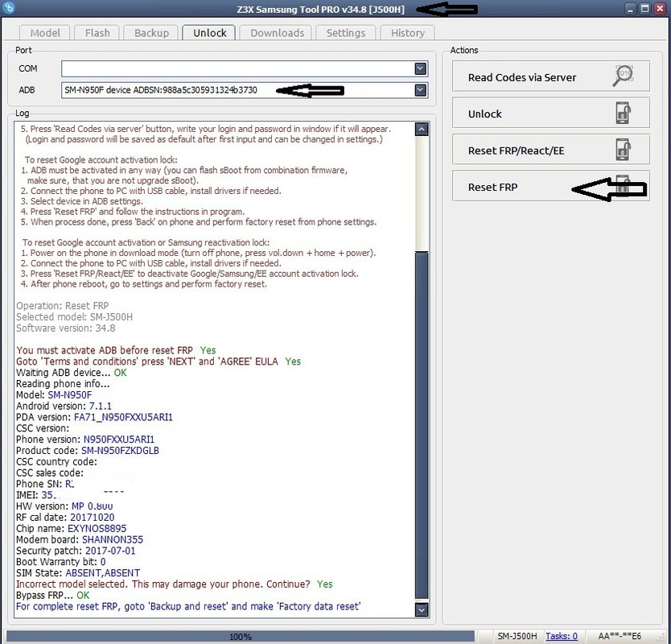The height and width of the screenshot is (644, 671).
Task: Click PDA version FA71_N950FXXU5ARI1 line
Action: pyautogui.click(x=95, y=417)
